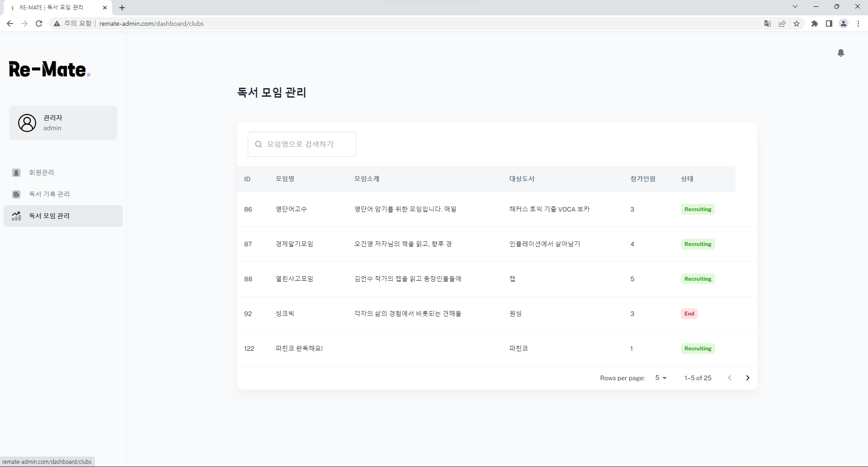Screen dimensions: 868x467
Task: Click the admin profile avatar
Action: tap(27, 123)
